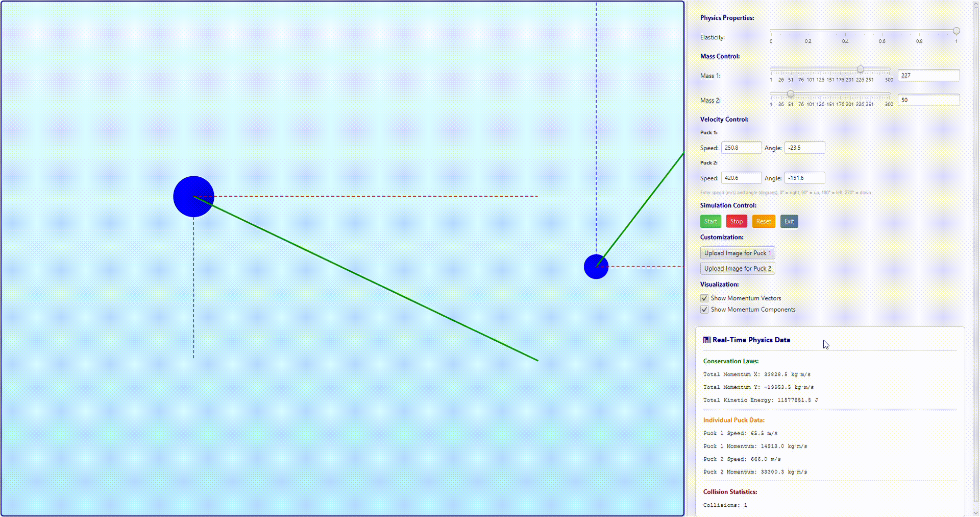Viewport: 980px width, 517px height.
Task: Focus the Mass 1 value field
Action: (928, 76)
